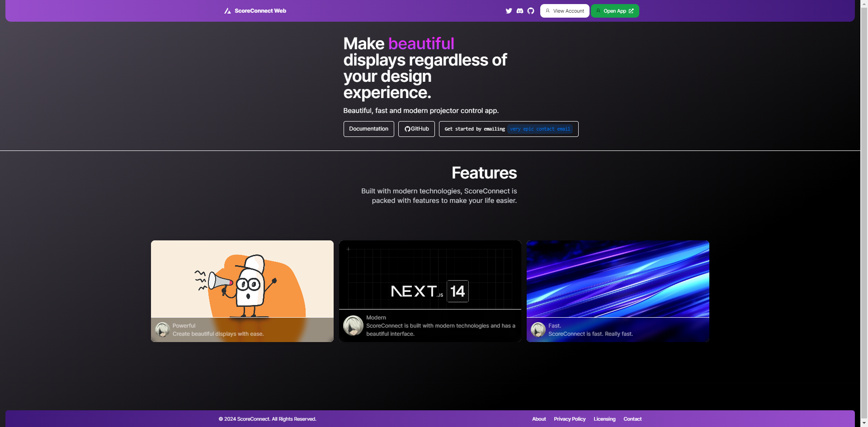868x427 pixels.
Task: Click the 'ScoreConnect is fast. Really fast.' text
Action: click(x=590, y=334)
